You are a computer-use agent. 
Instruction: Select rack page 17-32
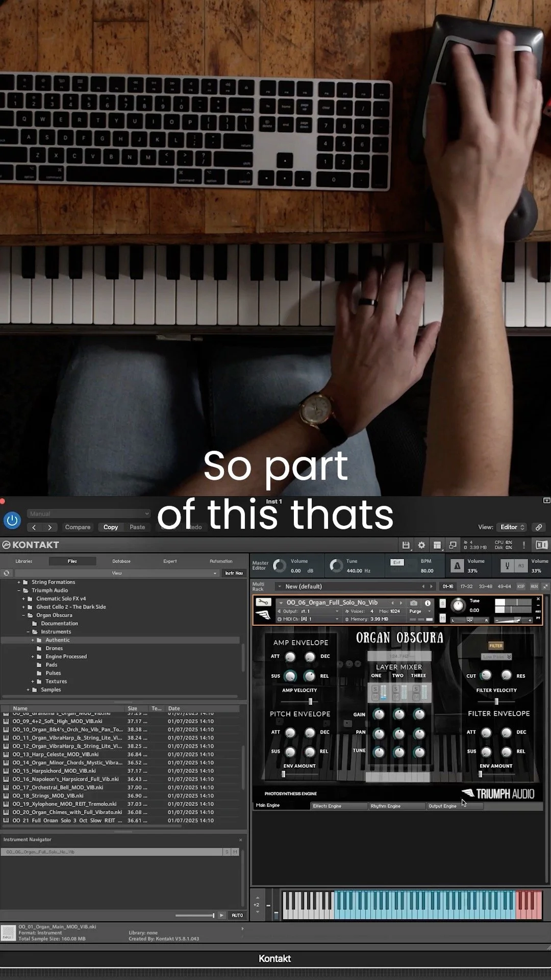[x=466, y=586]
